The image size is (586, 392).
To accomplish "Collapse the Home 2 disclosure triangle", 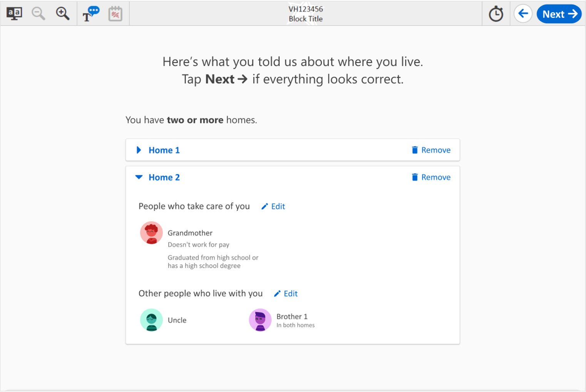I will pyautogui.click(x=139, y=177).
